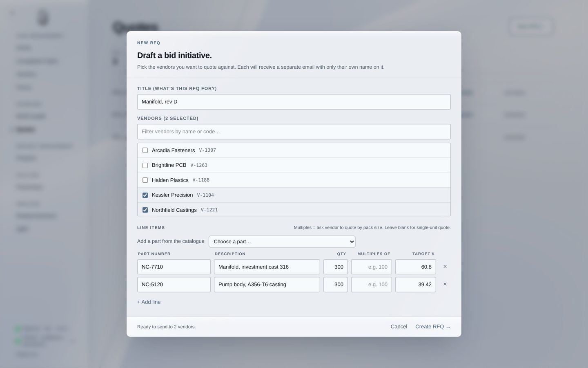
Task: Click 'Ready to send to 2 vendors.' status
Action: 167,327
